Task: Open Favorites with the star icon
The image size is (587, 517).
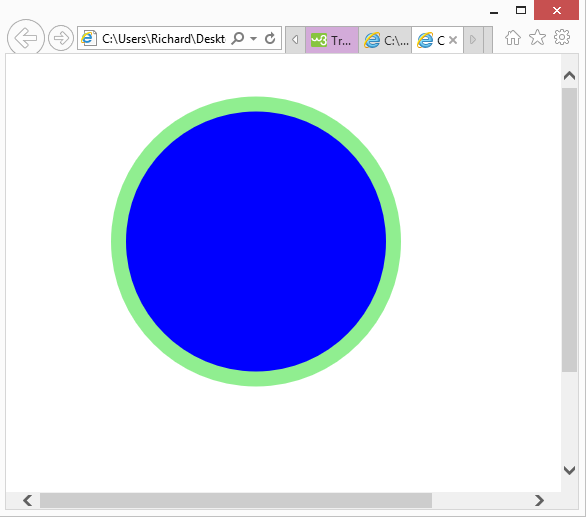Action: pos(537,37)
